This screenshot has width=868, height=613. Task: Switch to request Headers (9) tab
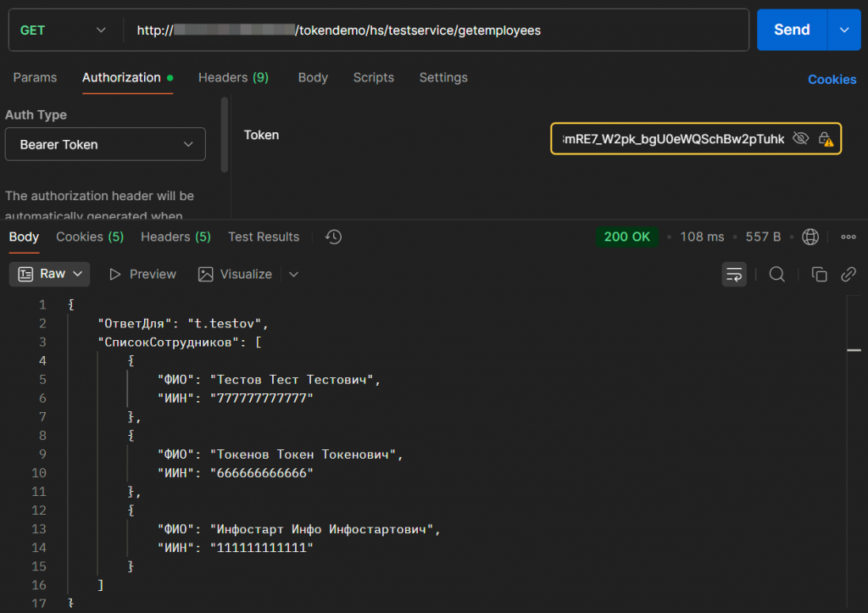pos(233,77)
